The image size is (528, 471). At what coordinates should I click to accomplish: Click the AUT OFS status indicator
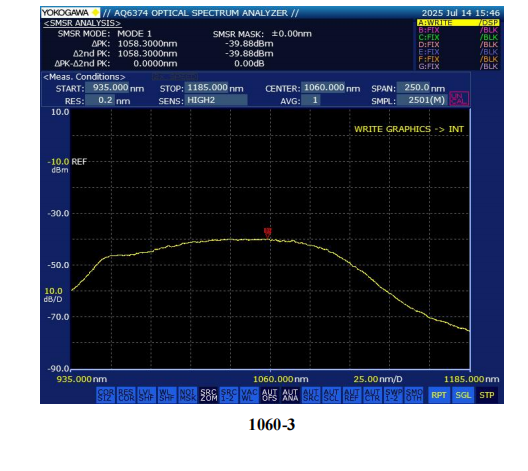coord(270,395)
